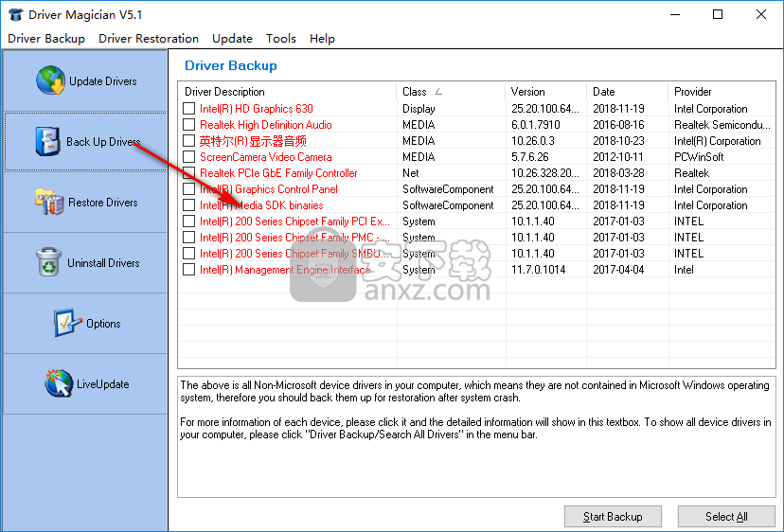784x532 pixels.
Task: Click the Driver Magician hat icon in title bar
Action: (15, 14)
